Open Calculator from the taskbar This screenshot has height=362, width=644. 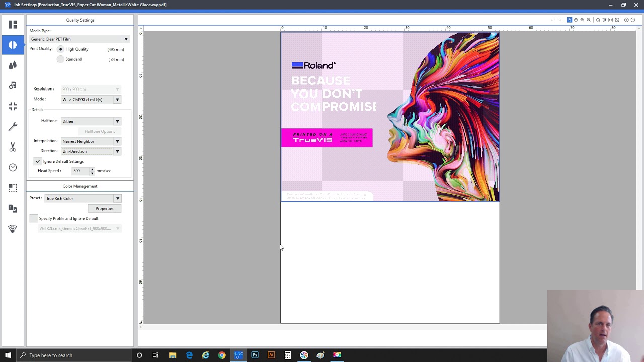tap(287, 355)
